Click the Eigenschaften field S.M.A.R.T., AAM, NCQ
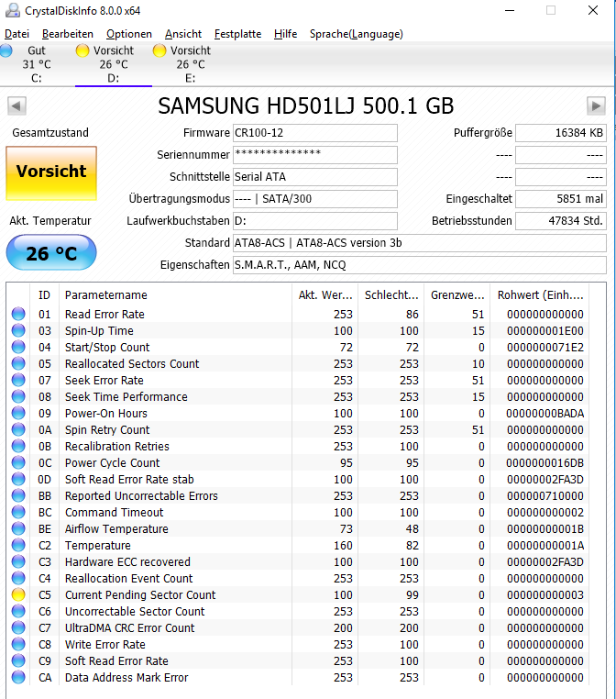 (419, 265)
